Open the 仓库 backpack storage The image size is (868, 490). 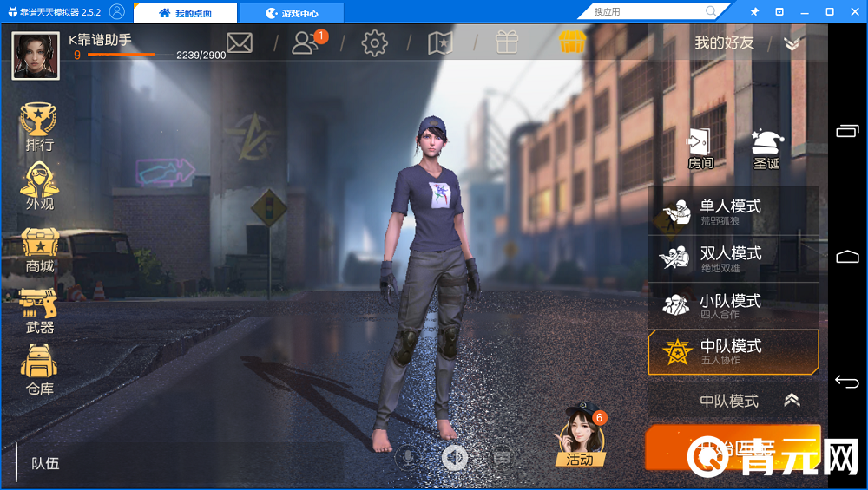[39, 370]
